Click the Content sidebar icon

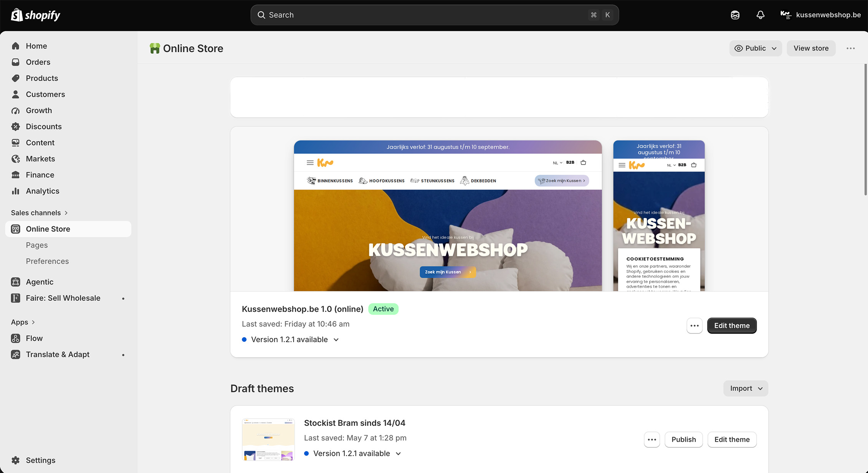pyautogui.click(x=15, y=143)
